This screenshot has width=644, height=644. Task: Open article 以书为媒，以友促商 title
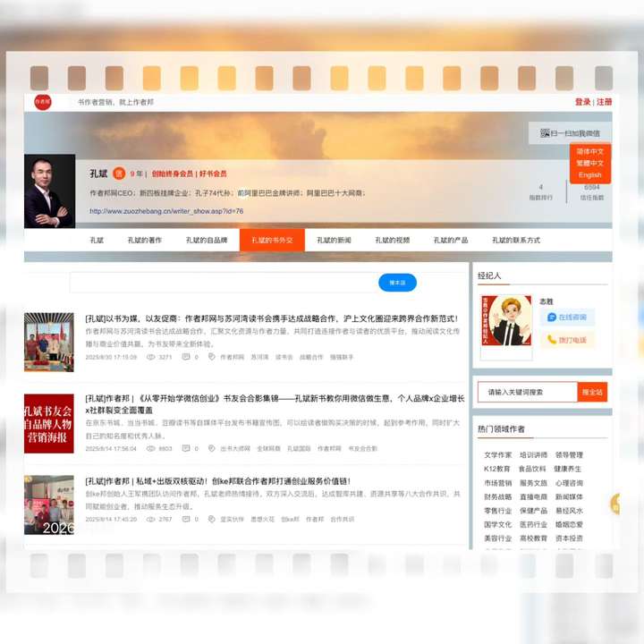(272, 318)
